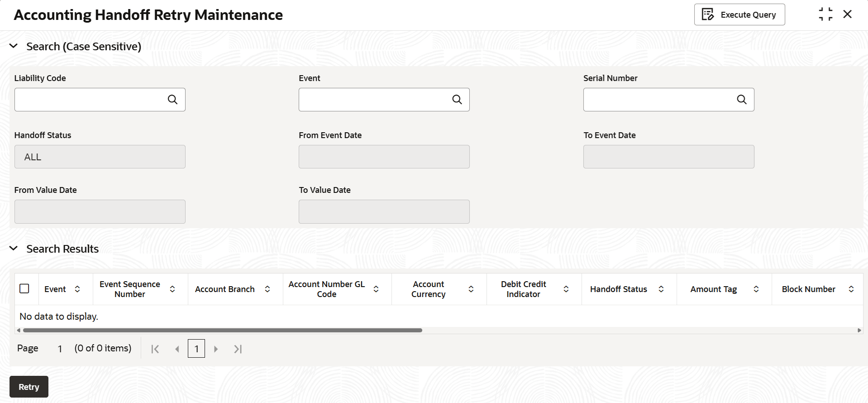Click the From Event Date field
This screenshot has height=403, width=868.
(384, 157)
